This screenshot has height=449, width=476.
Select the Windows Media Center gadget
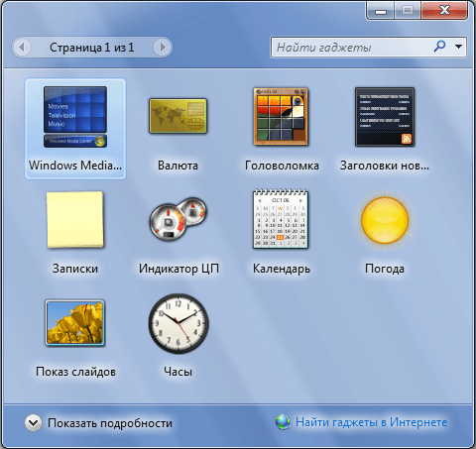pyautogui.click(x=75, y=129)
